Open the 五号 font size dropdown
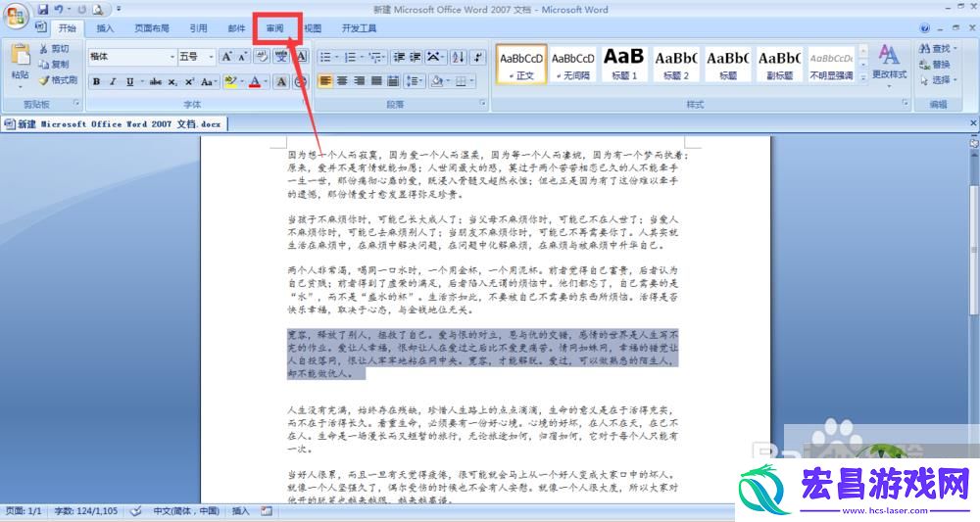The width and height of the screenshot is (980, 522). (x=212, y=57)
